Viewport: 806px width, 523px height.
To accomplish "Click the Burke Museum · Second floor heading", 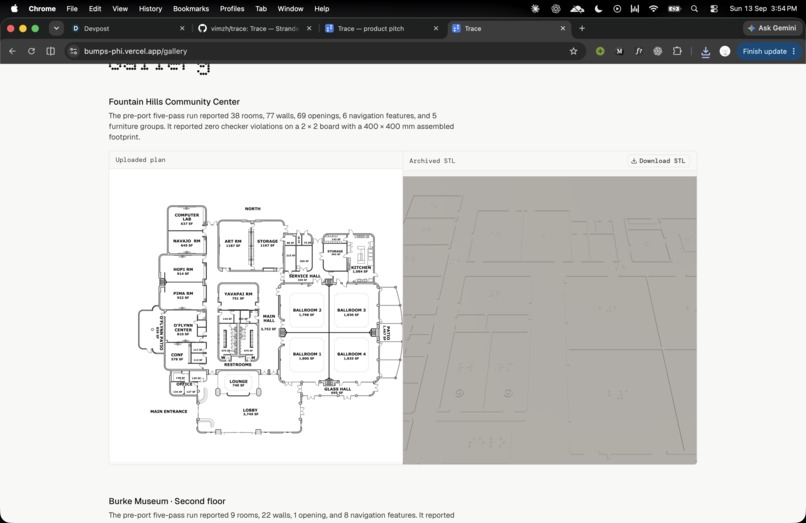I will coord(167,501).
